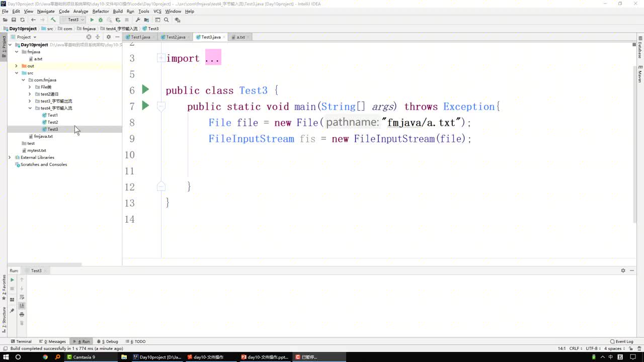
Task: Select Scratches and Consoles node
Action: coord(43,164)
